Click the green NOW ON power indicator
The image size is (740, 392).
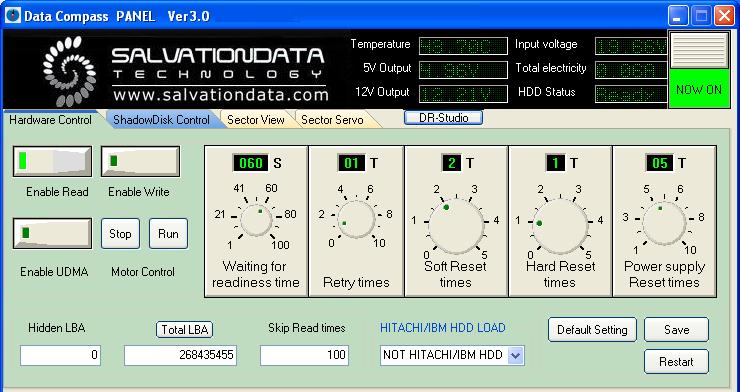click(x=699, y=89)
